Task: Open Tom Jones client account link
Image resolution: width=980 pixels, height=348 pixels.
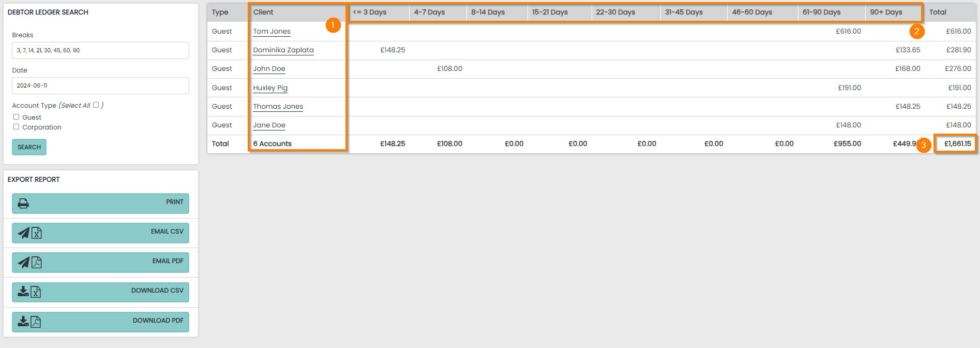Action: pos(272,32)
